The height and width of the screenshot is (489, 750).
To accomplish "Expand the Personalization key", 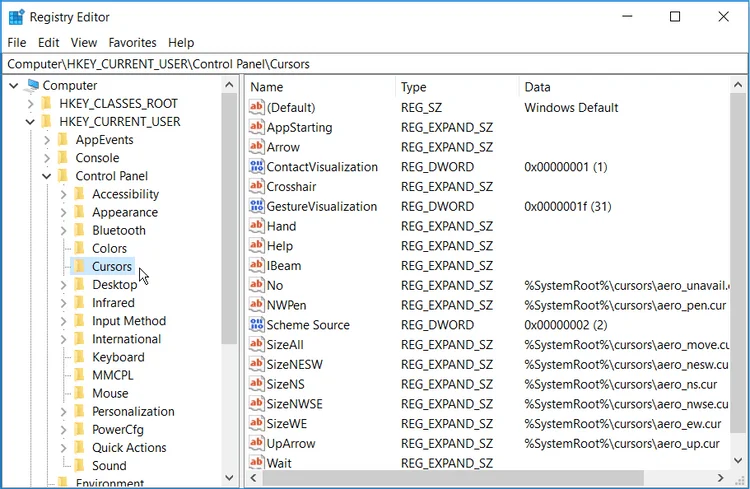I will 64,412.
